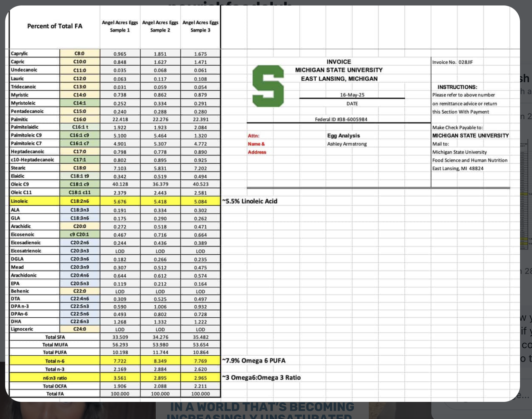Click the '~3 Omega6:Omega 3 Ratio' note
Image resolution: width=532 pixels, height=419 pixels.
(x=262, y=378)
